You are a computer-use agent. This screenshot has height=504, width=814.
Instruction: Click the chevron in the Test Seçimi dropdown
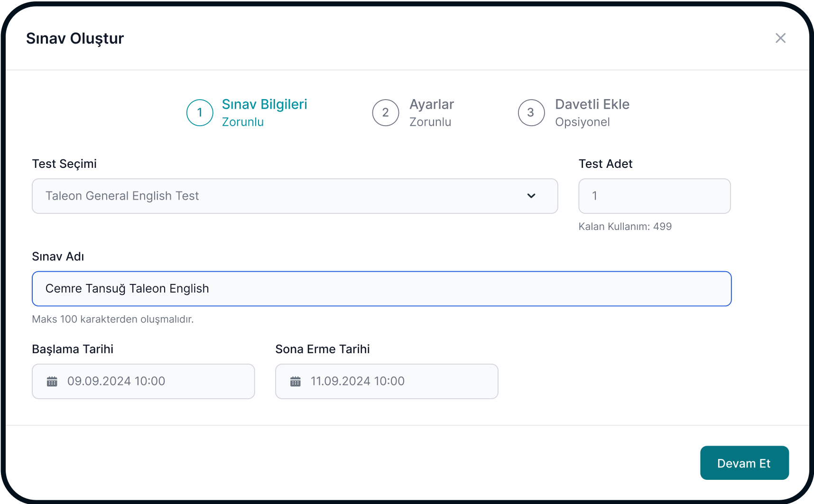point(532,196)
